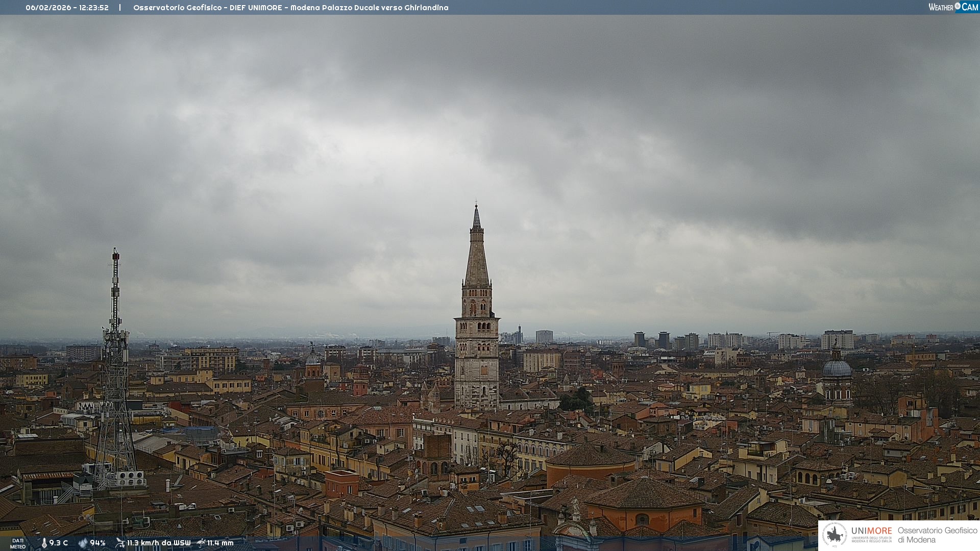This screenshot has width=980, height=551.
Task: Click the thermometer temperature icon
Action: click(44, 543)
